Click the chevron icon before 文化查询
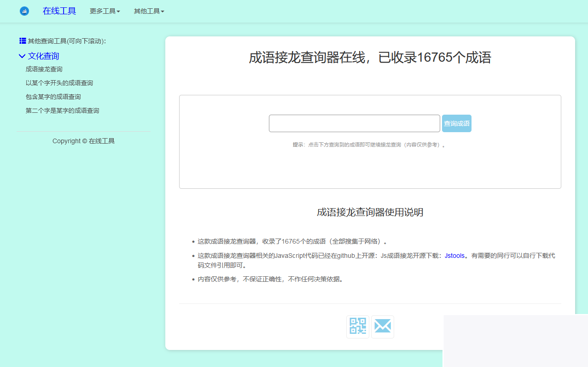Image resolution: width=588 pixels, height=367 pixels. (x=22, y=56)
